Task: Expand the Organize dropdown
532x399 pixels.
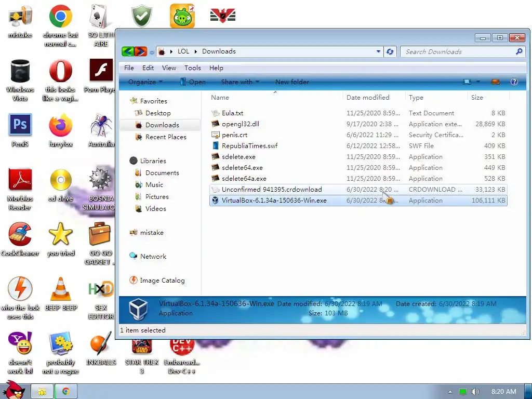Action: [x=145, y=82]
